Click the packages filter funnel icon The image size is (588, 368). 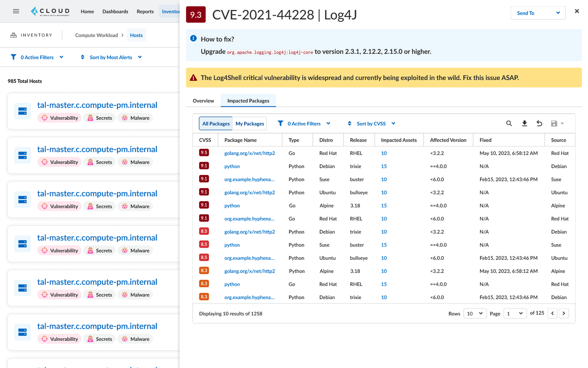coord(280,123)
